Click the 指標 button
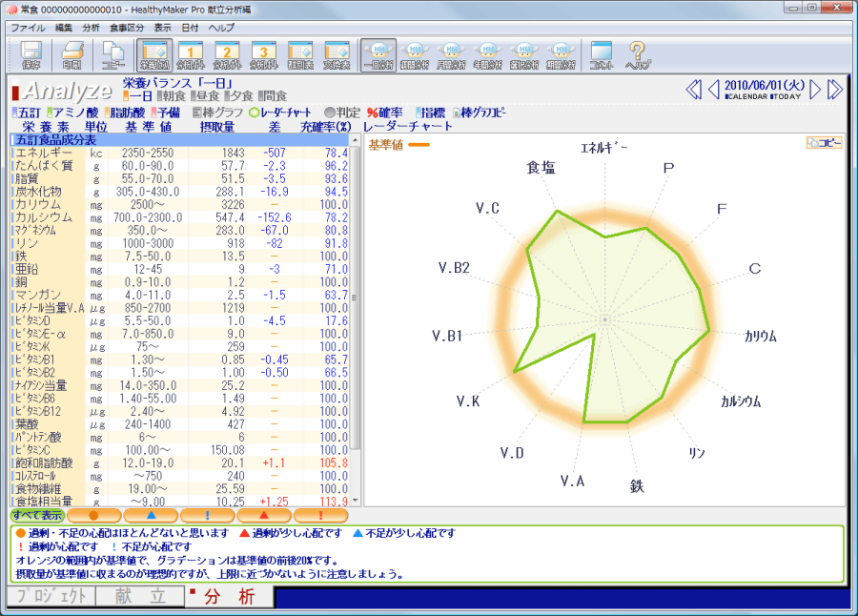Image resolution: width=858 pixels, height=616 pixels. (431, 113)
